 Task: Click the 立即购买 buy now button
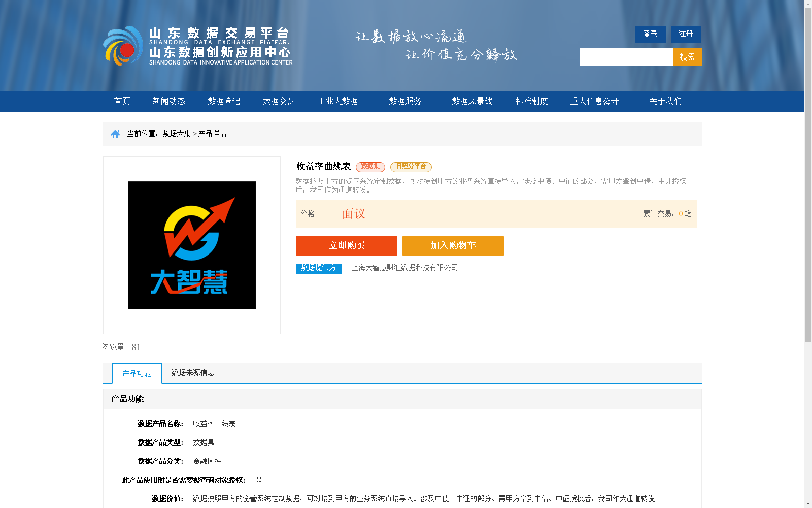tap(347, 246)
